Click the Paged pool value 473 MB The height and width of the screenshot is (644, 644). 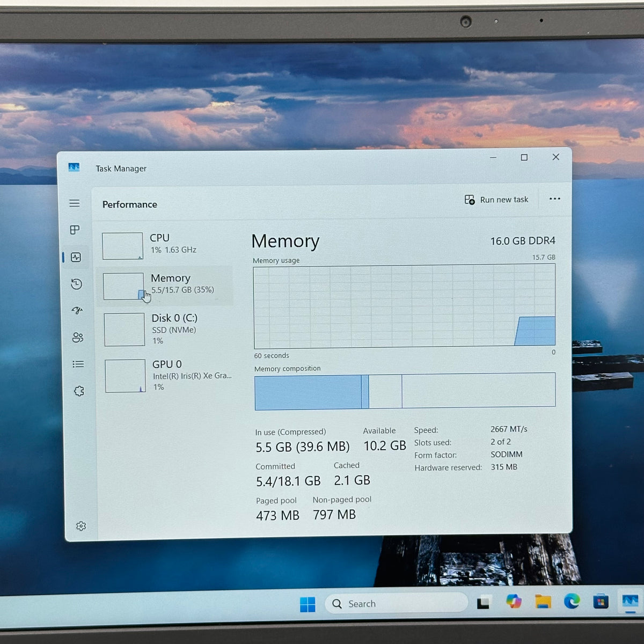[x=277, y=516]
